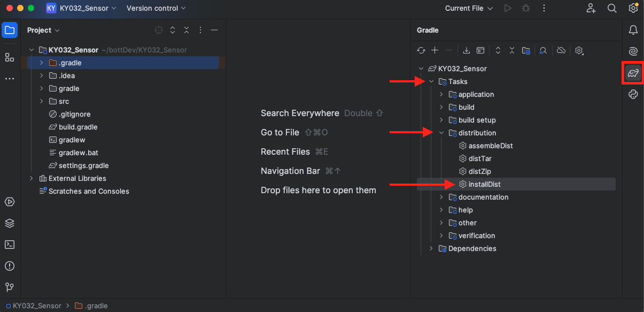
Task: Open the Python Packages icon in right sidebar
Action: tap(633, 94)
